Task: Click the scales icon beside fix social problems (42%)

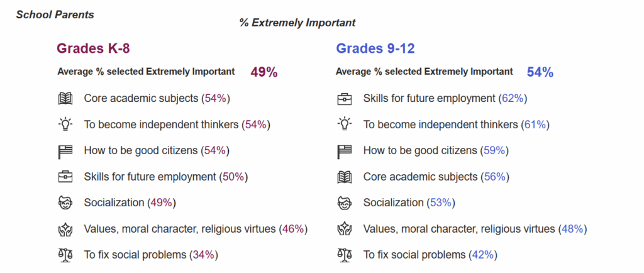Action: (x=344, y=255)
